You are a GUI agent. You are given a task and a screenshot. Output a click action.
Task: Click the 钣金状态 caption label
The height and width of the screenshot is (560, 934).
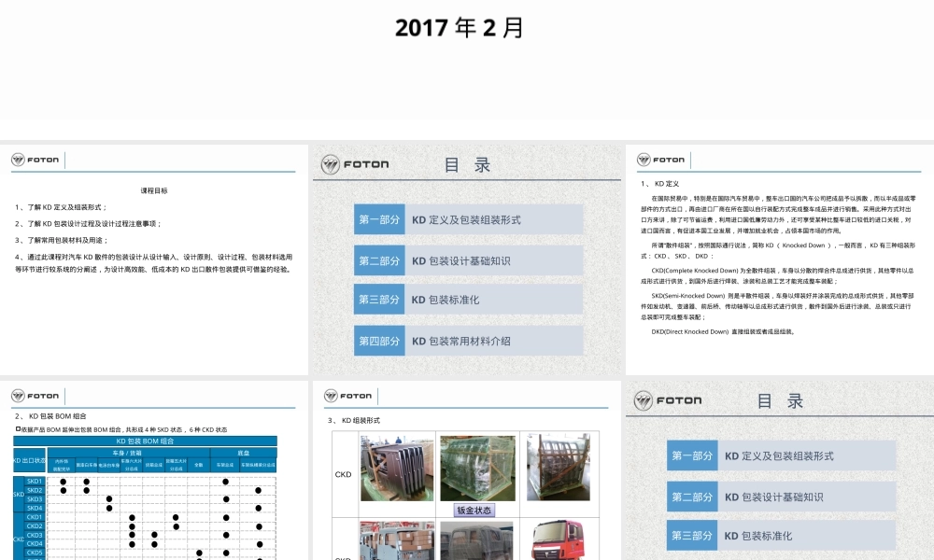[x=474, y=511]
